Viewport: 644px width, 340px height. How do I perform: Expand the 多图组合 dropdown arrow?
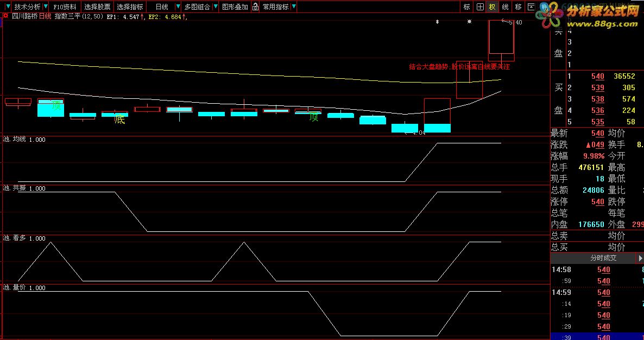[215, 7]
